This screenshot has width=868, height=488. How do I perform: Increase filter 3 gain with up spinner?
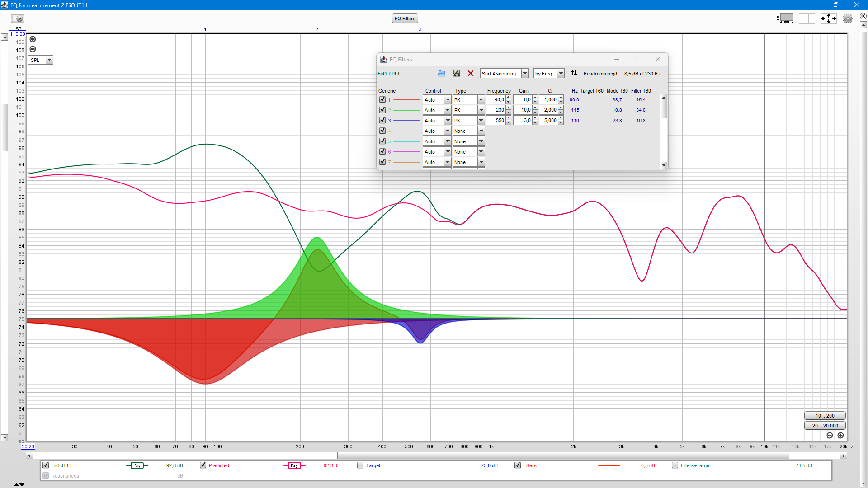(535, 118)
